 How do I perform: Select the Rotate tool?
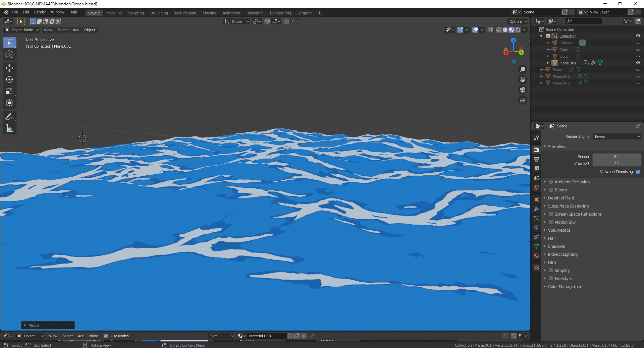[9, 79]
